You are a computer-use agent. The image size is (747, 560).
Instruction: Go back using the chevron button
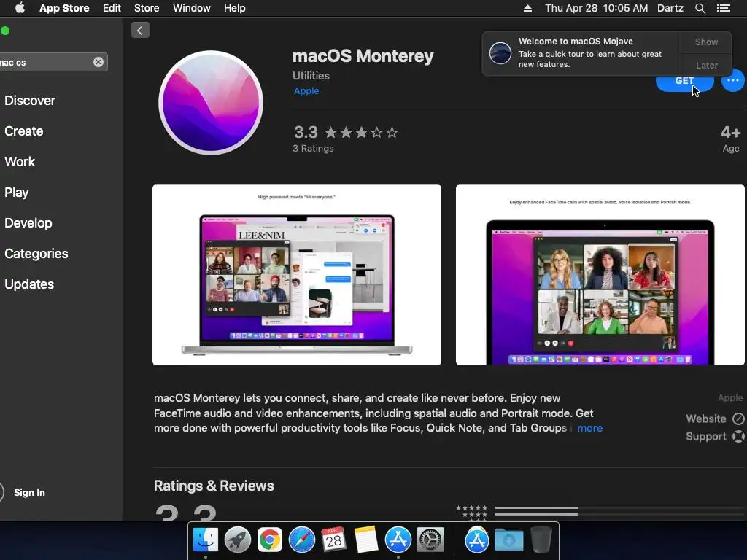pos(140,31)
